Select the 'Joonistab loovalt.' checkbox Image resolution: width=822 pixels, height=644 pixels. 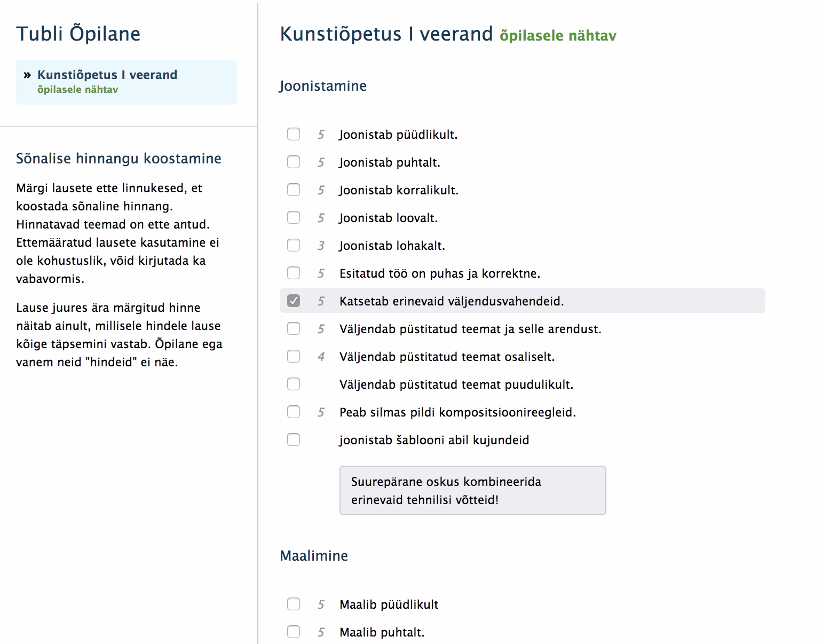294,217
